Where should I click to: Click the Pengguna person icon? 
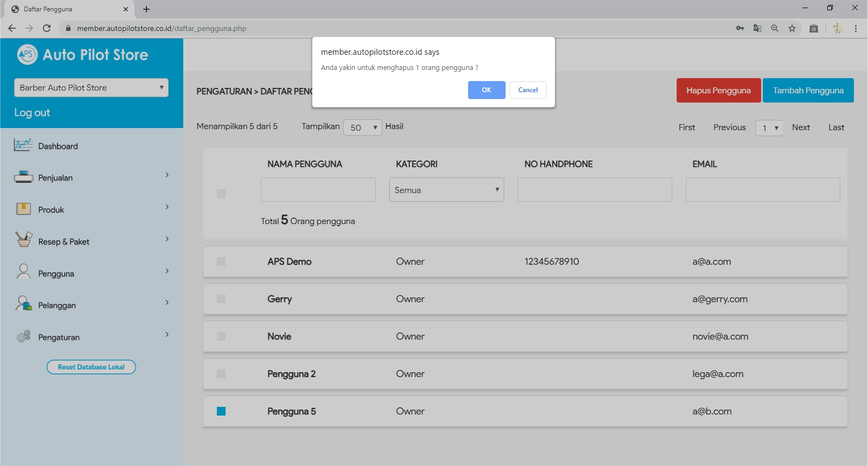[x=23, y=272]
